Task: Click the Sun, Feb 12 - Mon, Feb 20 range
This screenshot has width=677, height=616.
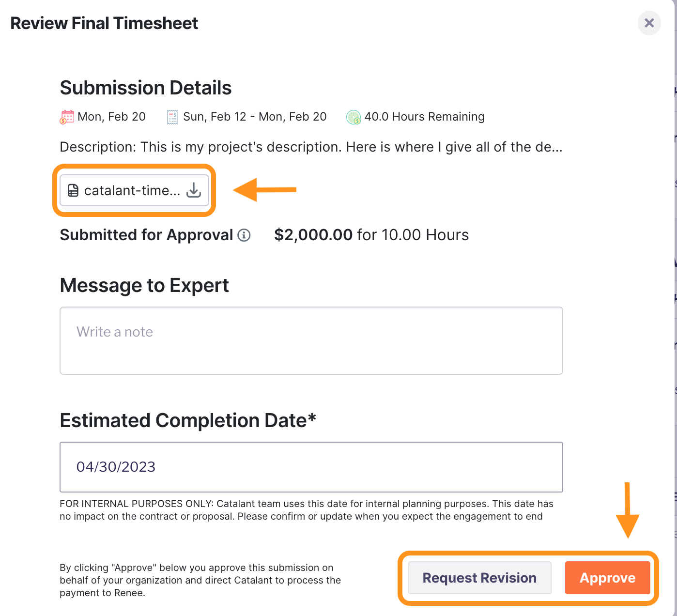Action: 255,117
